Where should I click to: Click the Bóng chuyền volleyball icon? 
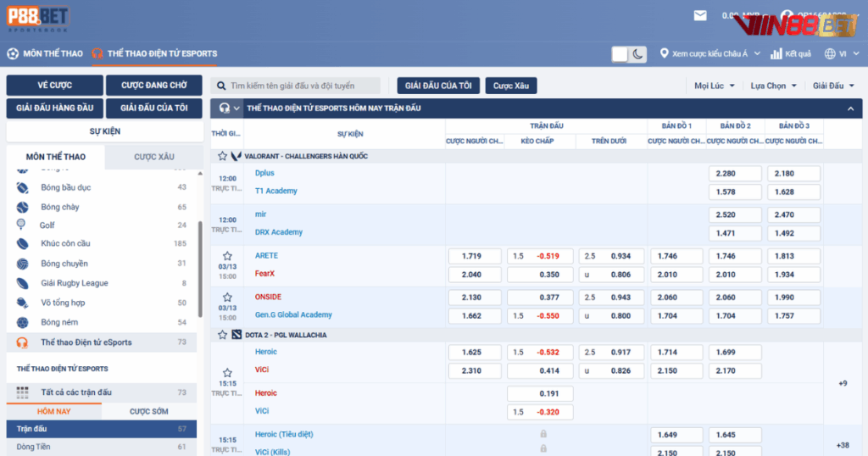tap(22, 264)
